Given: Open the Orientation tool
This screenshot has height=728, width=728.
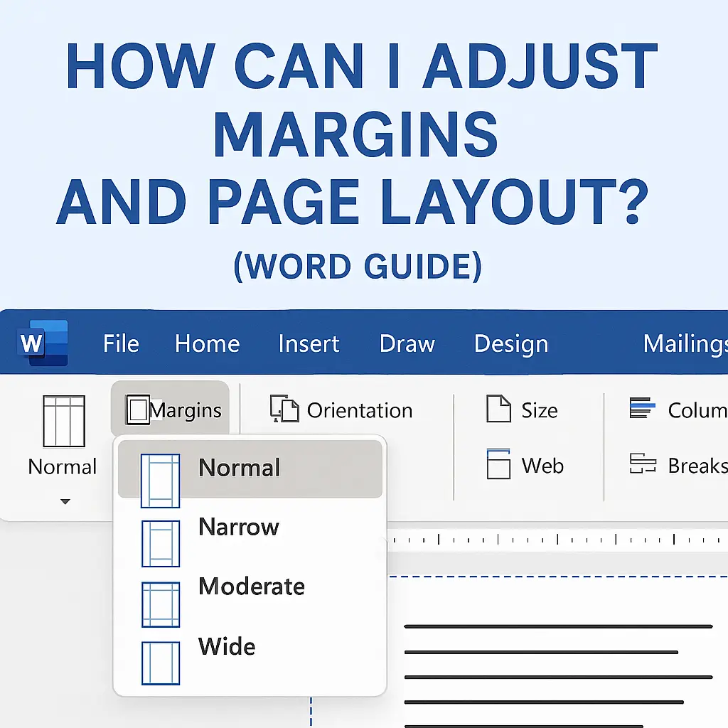Looking at the screenshot, I should [x=341, y=410].
